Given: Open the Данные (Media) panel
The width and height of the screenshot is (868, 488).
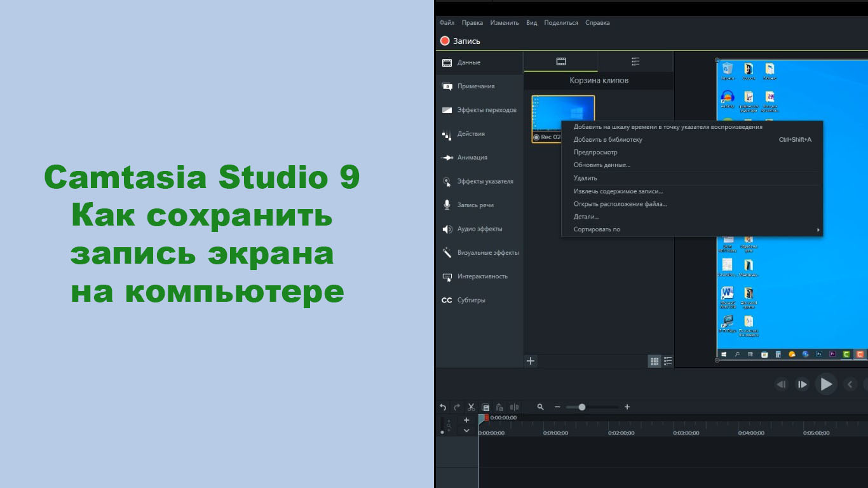Looking at the screenshot, I should click(x=479, y=62).
